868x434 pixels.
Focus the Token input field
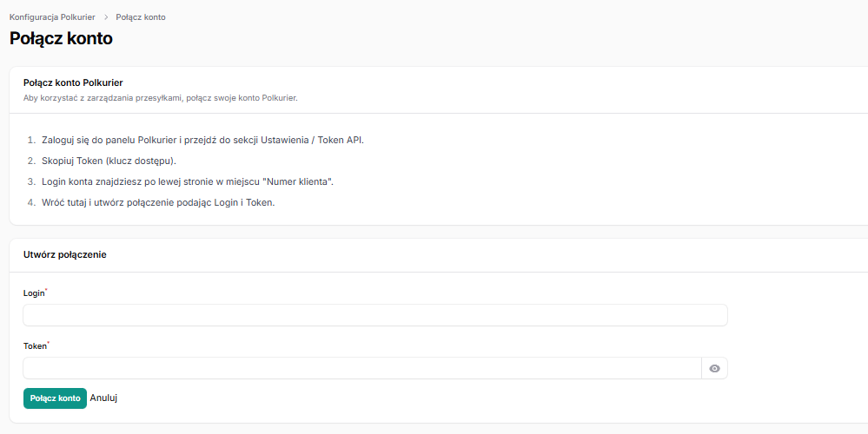[x=361, y=369]
